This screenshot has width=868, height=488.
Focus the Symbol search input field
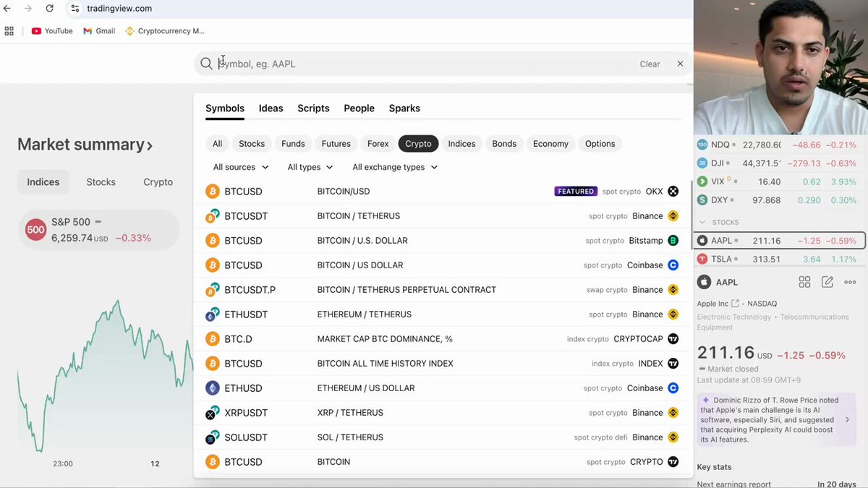(425, 64)
